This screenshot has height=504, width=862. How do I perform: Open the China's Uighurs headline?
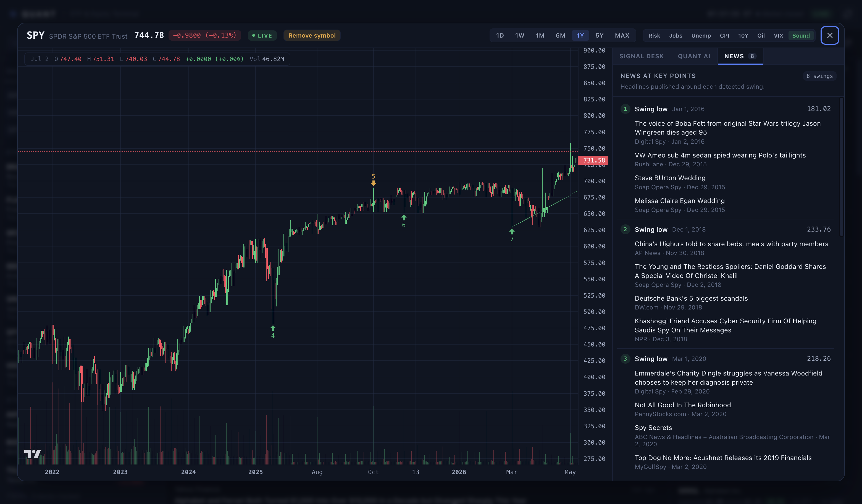point(731,244)
